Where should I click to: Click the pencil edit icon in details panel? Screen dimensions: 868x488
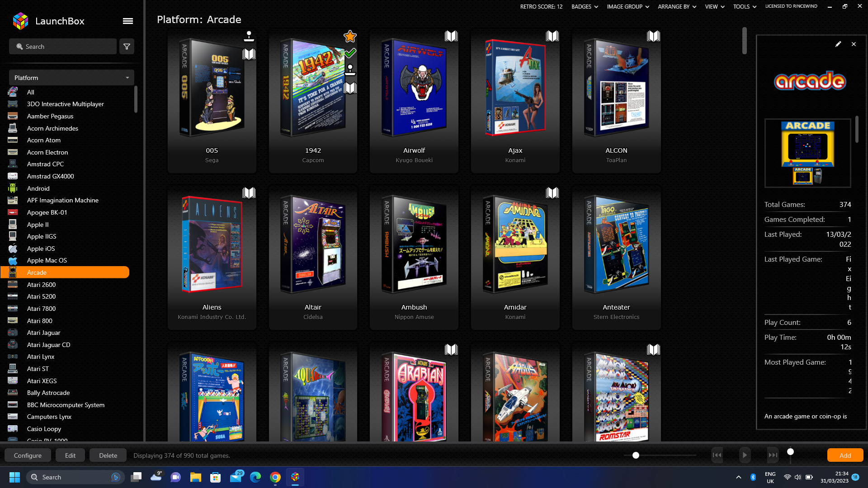pos(838,44)
